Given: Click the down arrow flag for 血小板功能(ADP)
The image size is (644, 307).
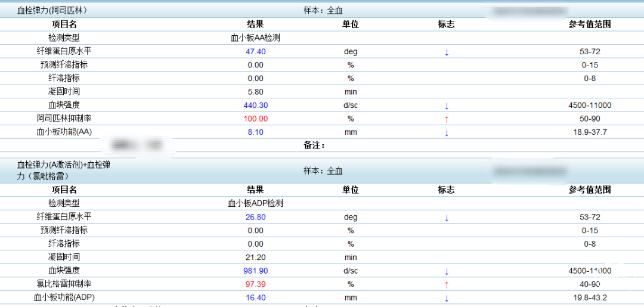Looking at the screenshot, I should (x=447, y=298).
